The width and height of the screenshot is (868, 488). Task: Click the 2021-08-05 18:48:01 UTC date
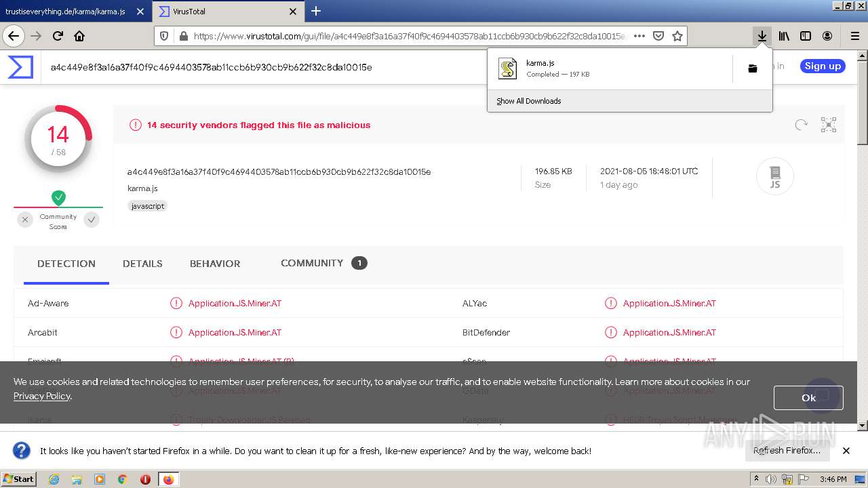649,171
